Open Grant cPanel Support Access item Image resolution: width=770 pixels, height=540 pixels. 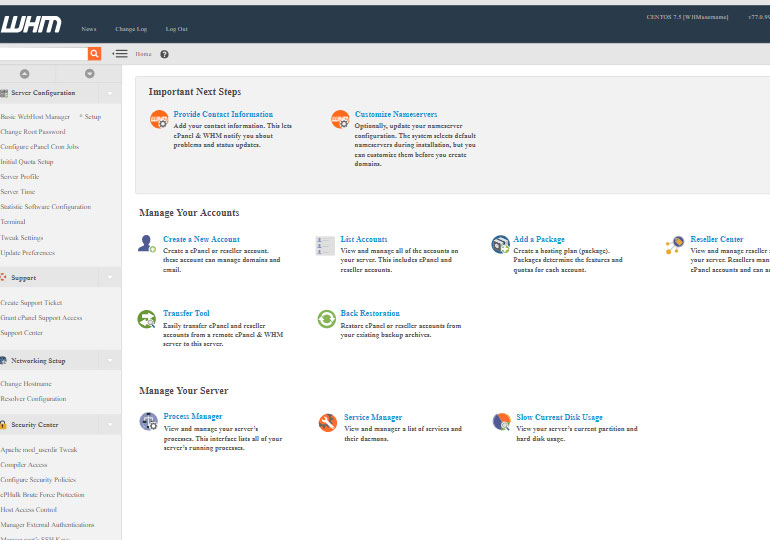[x=41, y=318]
